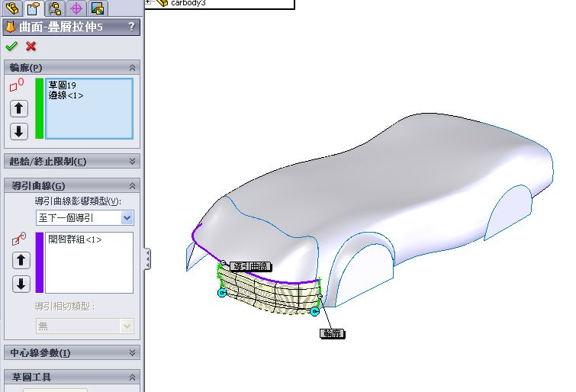Open the DisplayManager appearance tab
This screenshot has height=392, width=576.
[98, 8]
